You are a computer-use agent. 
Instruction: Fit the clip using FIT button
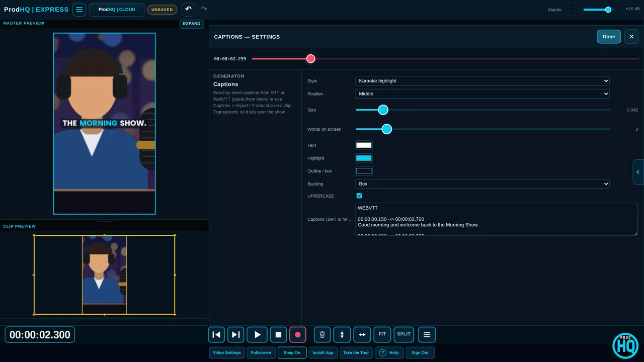point(382,335)
